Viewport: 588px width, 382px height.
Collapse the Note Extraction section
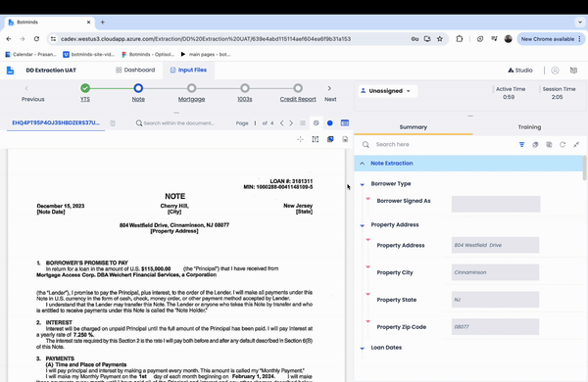(x=362, y=164)
